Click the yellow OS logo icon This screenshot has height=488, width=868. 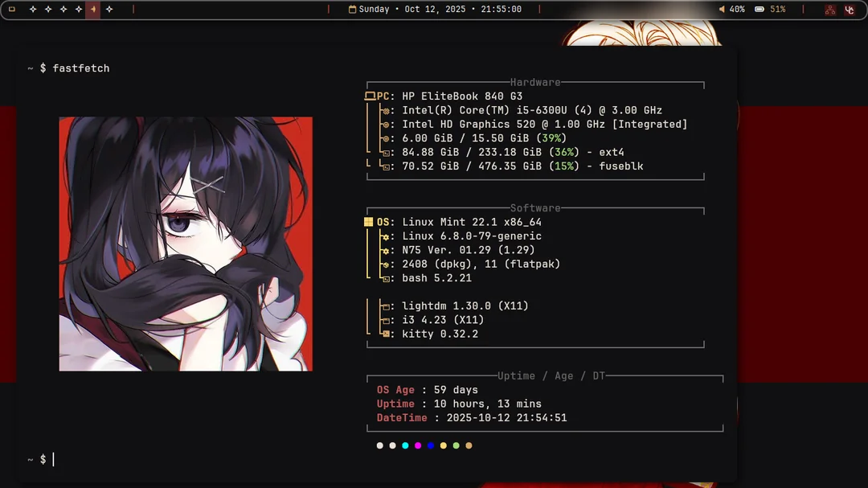coord(369,222)
